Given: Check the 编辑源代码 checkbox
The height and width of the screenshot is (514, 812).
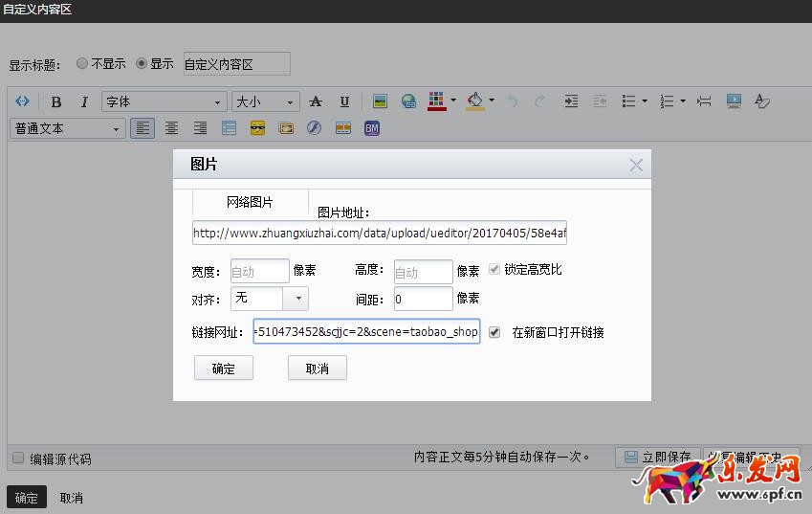Looking at the screenshot, I should 18,458.
